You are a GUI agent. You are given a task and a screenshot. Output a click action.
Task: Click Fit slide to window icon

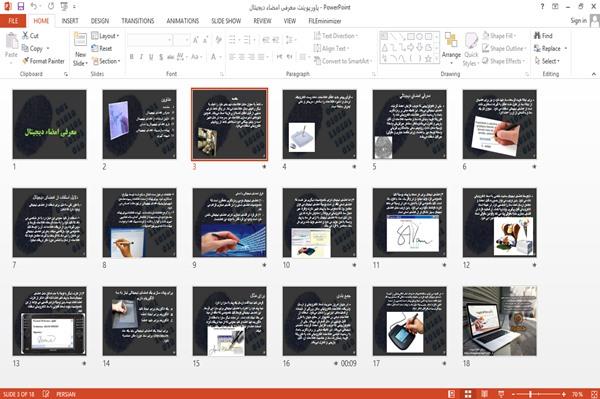click(594, 394)
